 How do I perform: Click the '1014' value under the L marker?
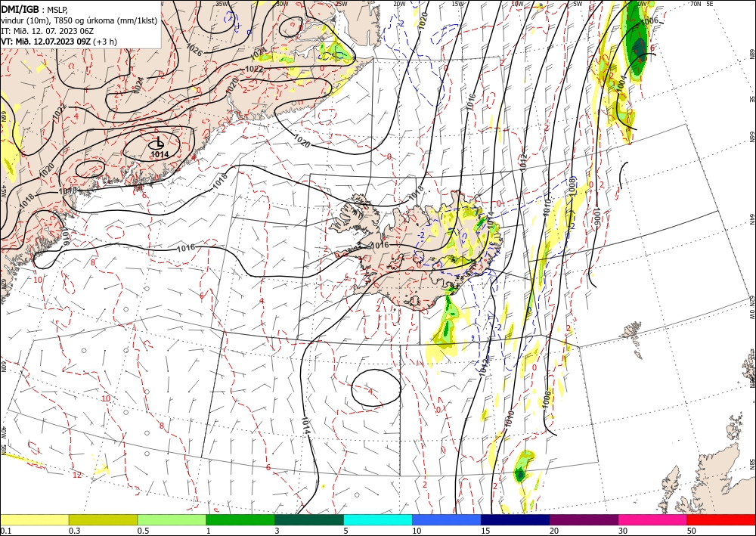click(x=160, y=154)
